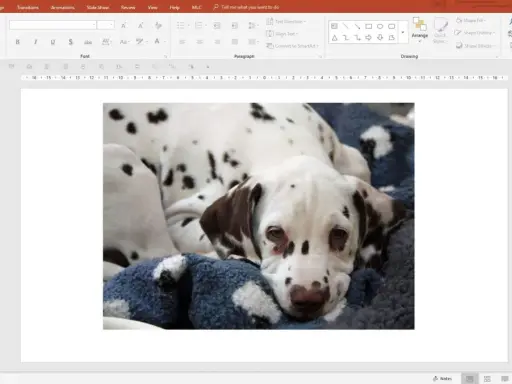
Task: Select the Dalmatian puppy picture
Action: click(259, 216)
